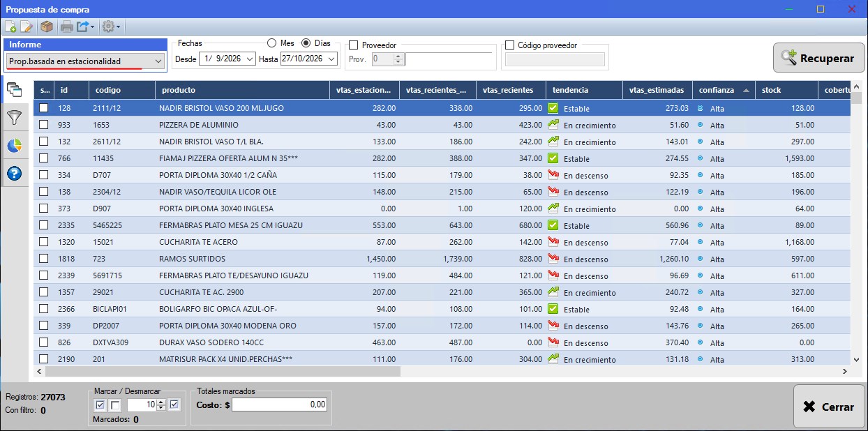The height and width of the screenshot is (431, 868).
Task: Enable the Código proveedor checkbox
Action: coord(509,45)
